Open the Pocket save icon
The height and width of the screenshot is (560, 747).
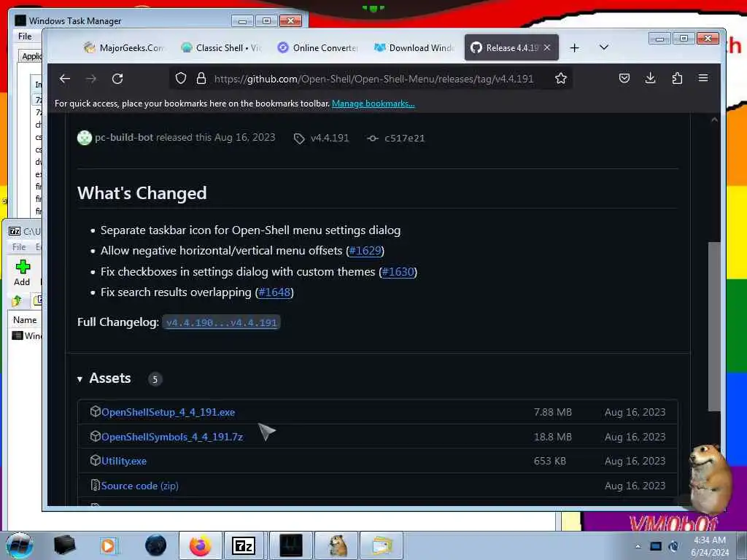(624, 78)
